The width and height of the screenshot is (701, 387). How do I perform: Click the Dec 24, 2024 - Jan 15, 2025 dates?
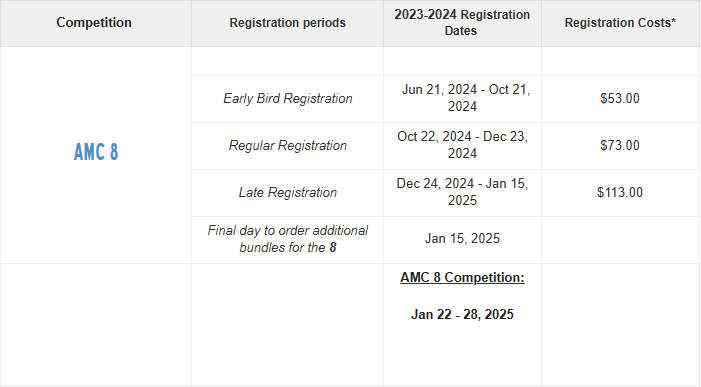(462, 192)
